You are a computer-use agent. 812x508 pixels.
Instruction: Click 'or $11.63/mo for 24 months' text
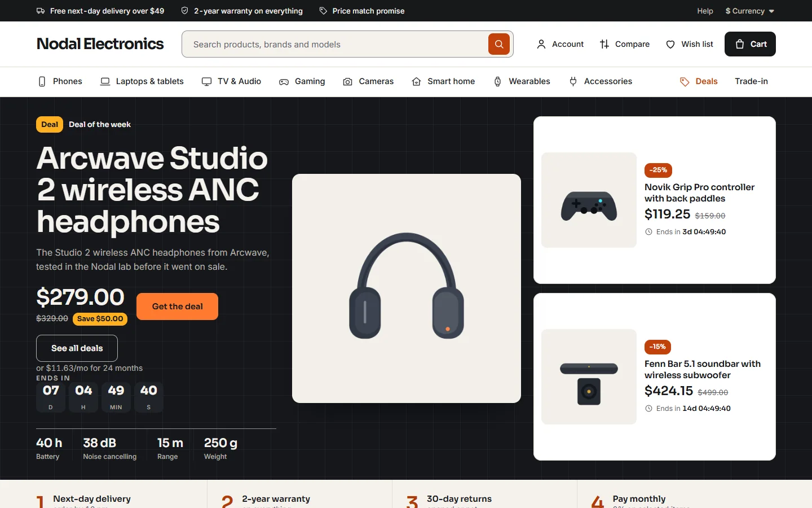click(89, 368)
